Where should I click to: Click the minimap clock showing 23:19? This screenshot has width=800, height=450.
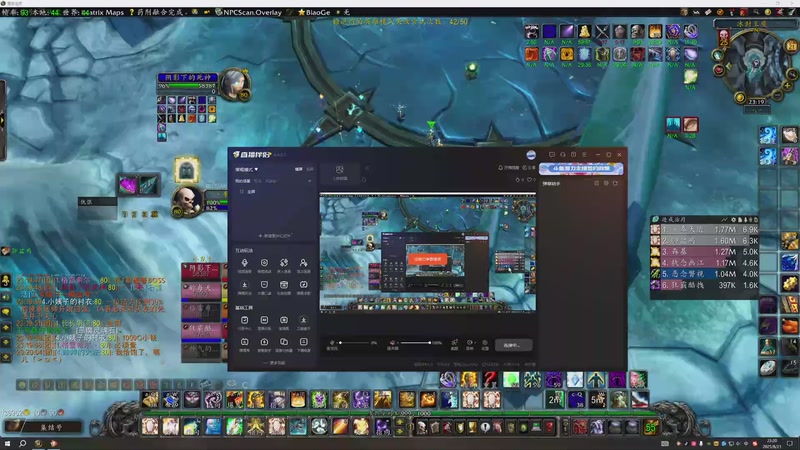757,102
